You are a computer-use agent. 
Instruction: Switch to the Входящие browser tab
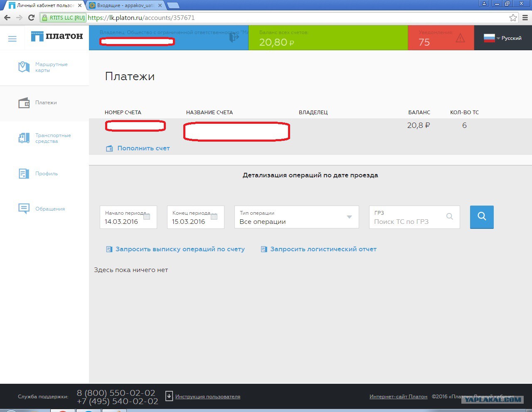(125, 5)
